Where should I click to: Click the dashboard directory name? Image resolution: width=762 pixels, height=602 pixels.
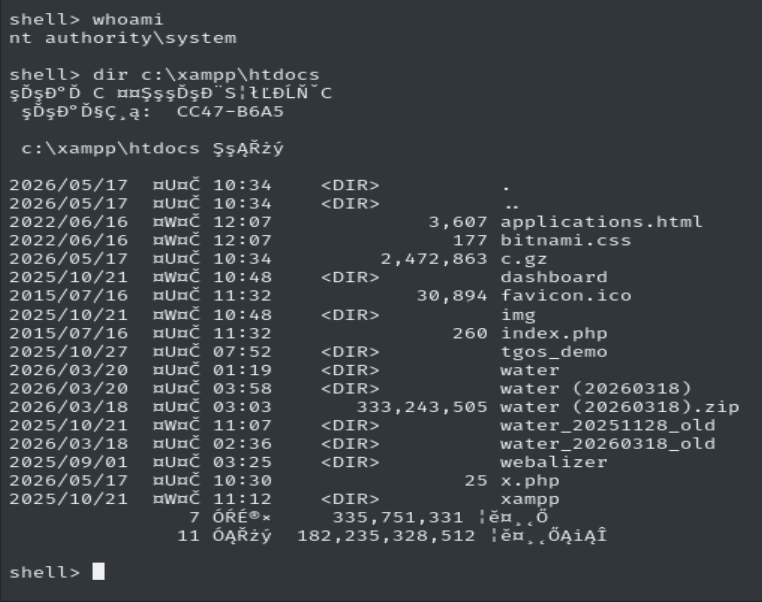pos(554,277)
